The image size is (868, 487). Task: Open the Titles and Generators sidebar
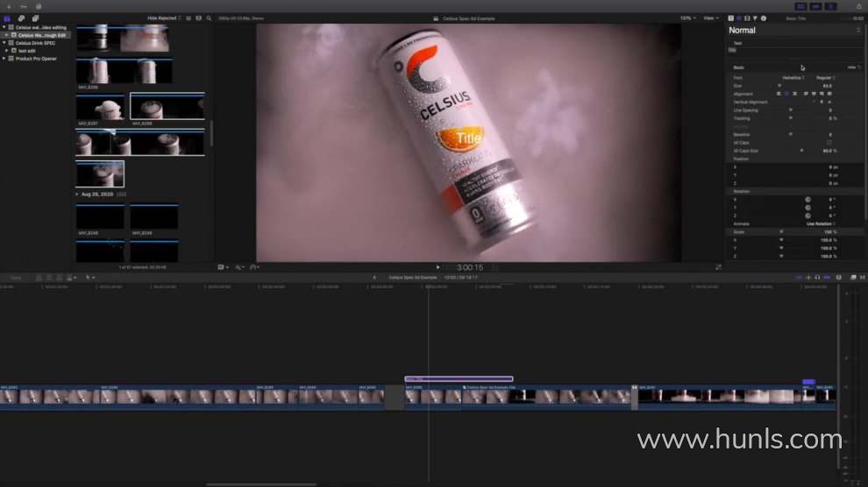pyautogui.click(x=35, y=18)
